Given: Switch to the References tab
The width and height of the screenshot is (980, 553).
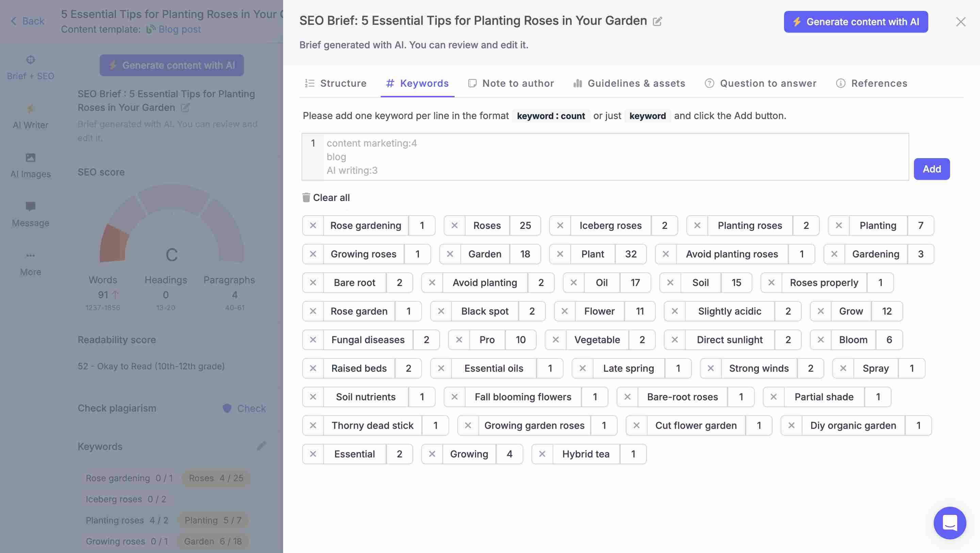Looking at the screenshot, I should pyautogui.click(x=871, y=83).
